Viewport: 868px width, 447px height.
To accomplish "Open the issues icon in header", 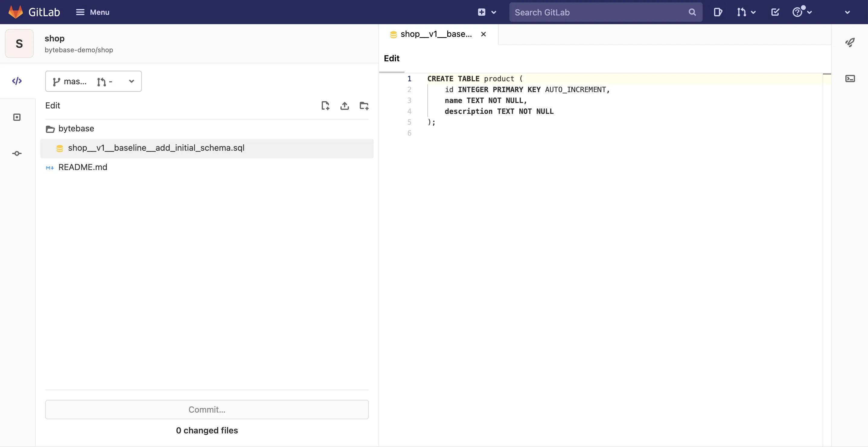I will pyautogui.click(x=718, y=12).
